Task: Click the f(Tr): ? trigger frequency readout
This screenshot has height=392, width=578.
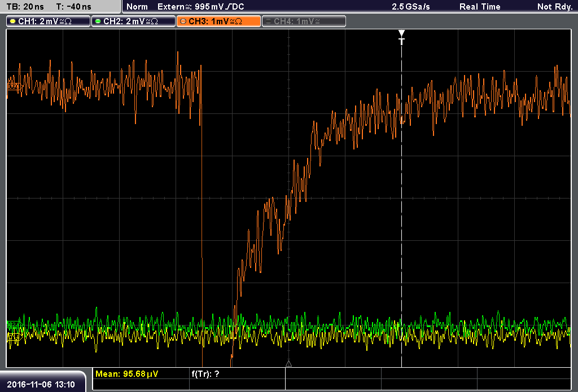Action: [x=205, y=374]
